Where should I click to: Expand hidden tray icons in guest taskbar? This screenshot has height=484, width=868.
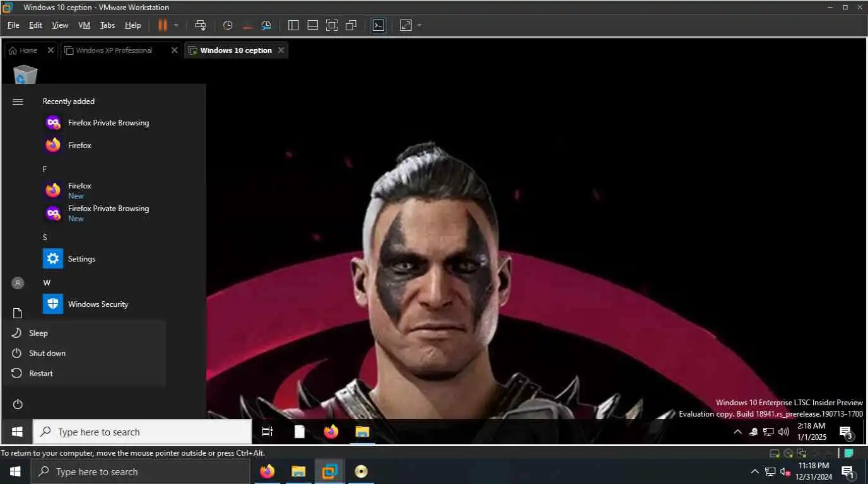point(737,432)
